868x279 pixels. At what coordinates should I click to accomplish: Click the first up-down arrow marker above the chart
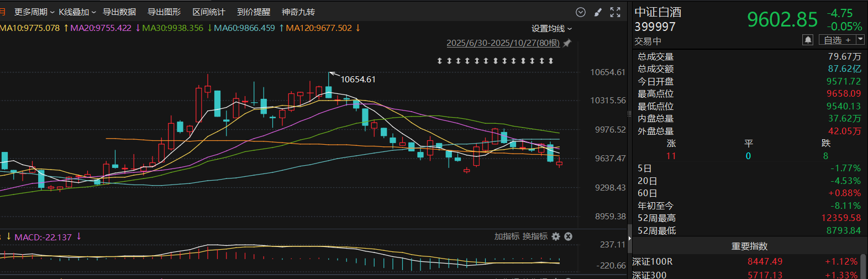click(440, 61)
